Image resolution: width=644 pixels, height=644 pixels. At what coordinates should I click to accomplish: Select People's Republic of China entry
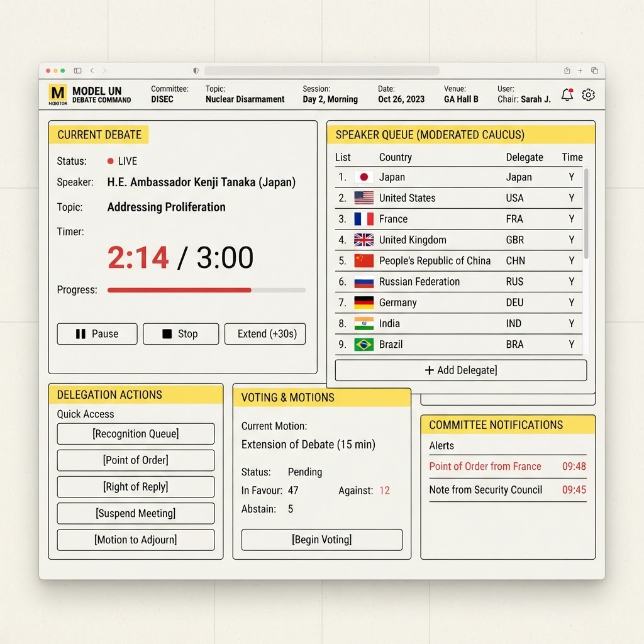pos(435,261)
